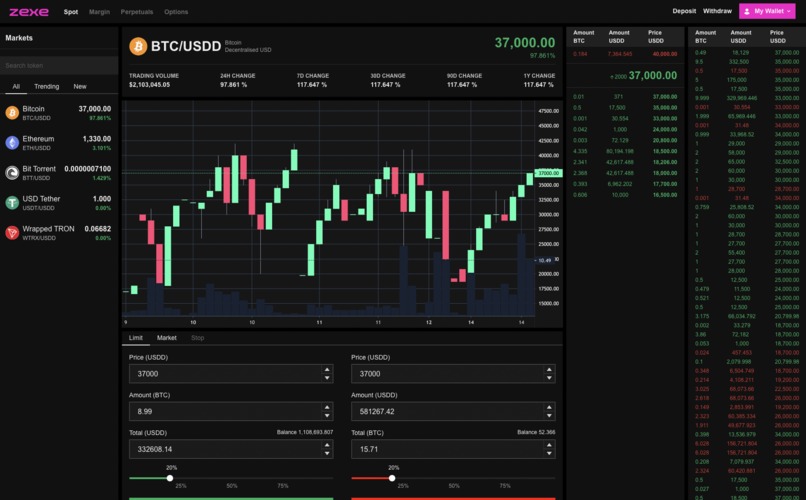Select the Market order tab

point(167,338)
